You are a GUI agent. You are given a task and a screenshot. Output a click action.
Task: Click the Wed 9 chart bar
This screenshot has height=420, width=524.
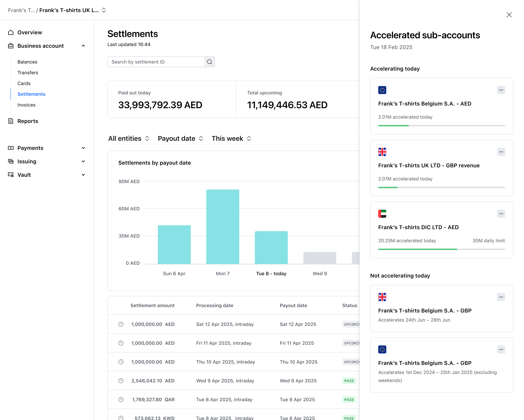(320, 258)
